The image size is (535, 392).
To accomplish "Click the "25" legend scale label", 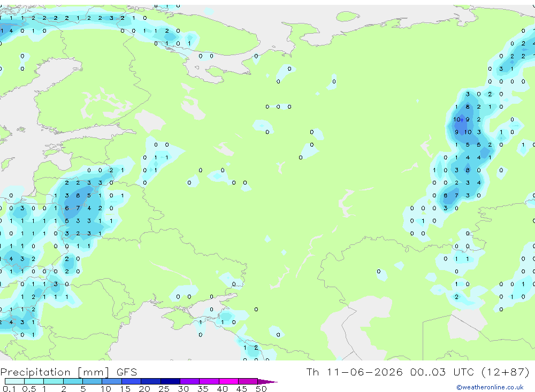I will 164,389.
